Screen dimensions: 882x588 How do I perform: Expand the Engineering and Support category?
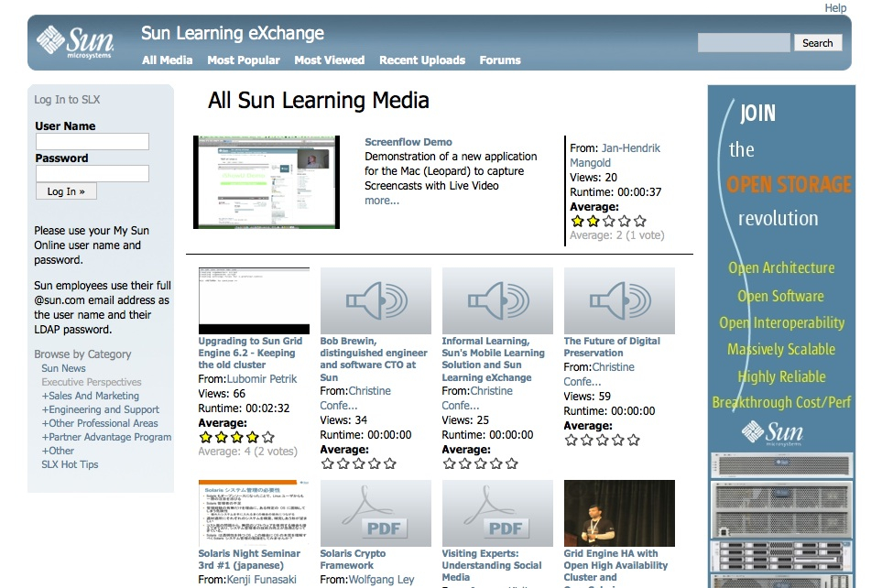100,409
